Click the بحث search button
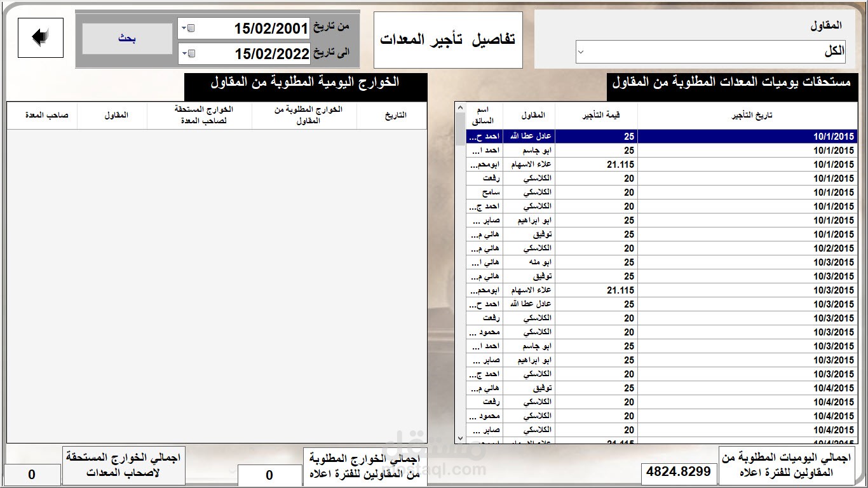The image size is (868, 488). coord(127,39)
